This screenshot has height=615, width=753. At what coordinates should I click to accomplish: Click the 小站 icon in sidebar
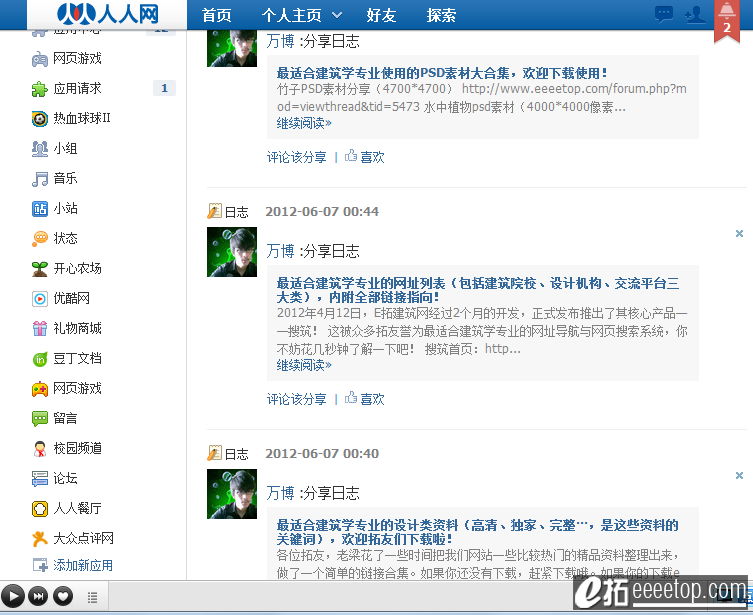coord(40,209)
